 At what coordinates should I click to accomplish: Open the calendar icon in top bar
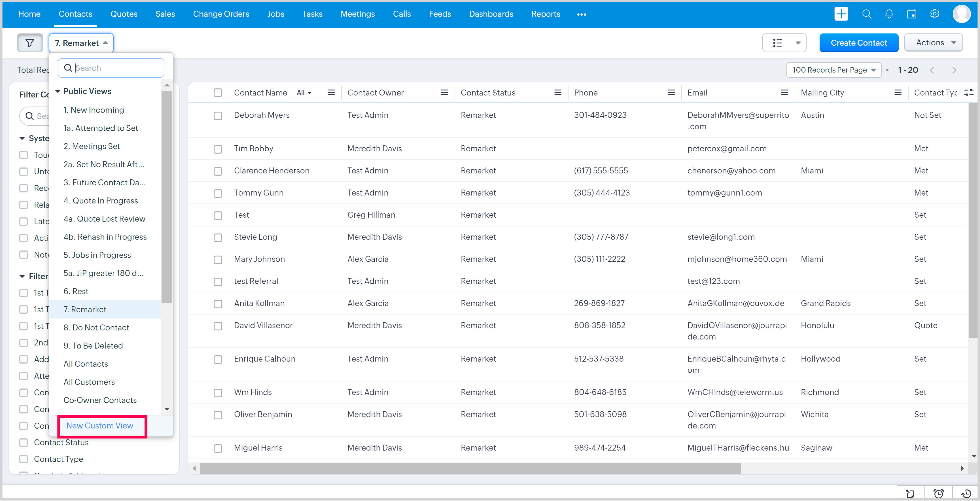911,14
